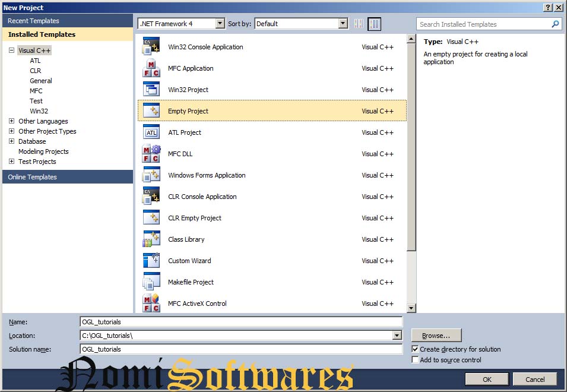Select the General category
Image resolution: width=567 pixels, height=392 pixels.
pyautogui.click(x=41, y=81)
